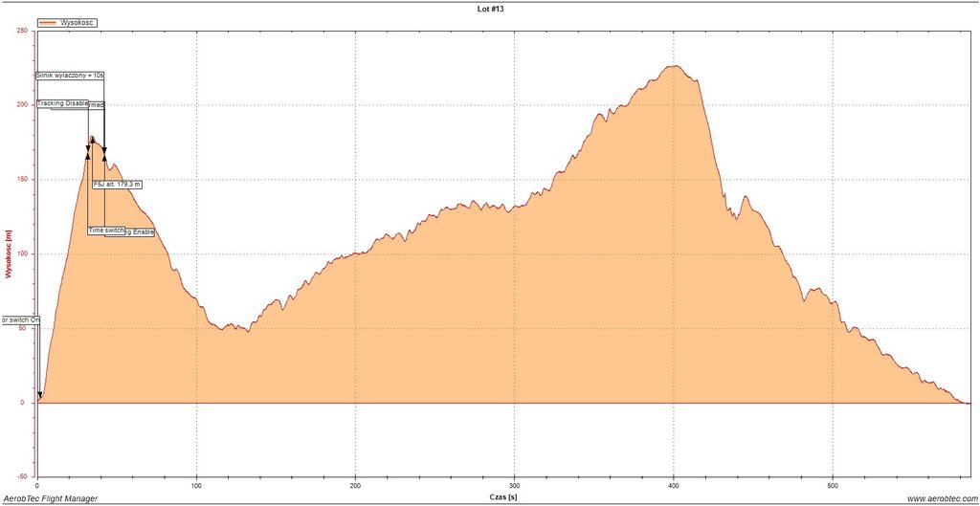The height and width of the screenshot is (506, 980).
Task: Toggle the Wysokosc series via legend text
Action: [x=78, y=21]
